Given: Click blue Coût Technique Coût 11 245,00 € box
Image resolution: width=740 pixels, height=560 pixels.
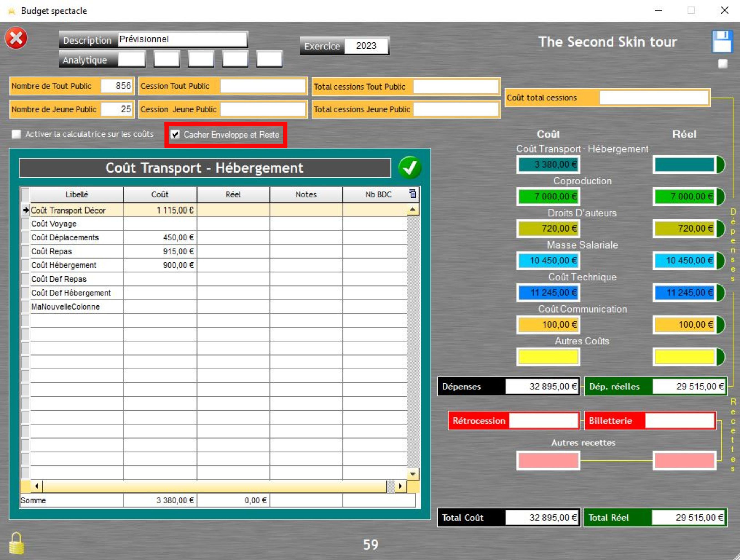Looking at the screenshot, I should point(548,293).
